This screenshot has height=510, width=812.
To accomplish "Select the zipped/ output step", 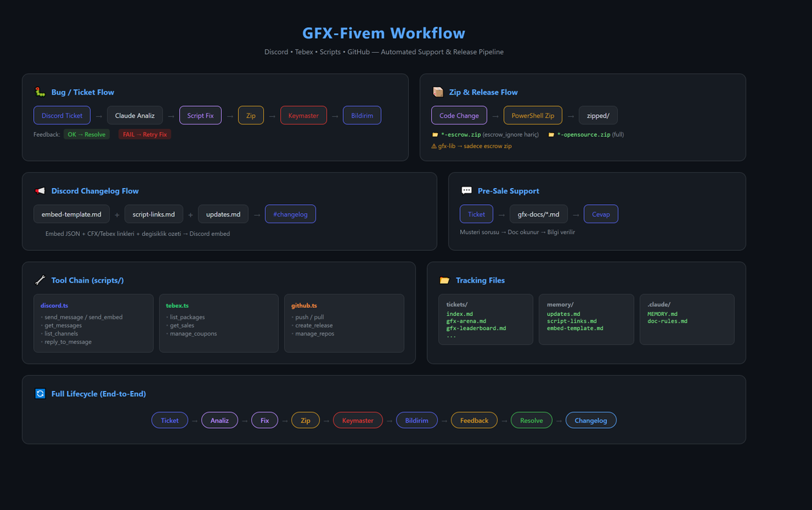I will coord(598,116).
